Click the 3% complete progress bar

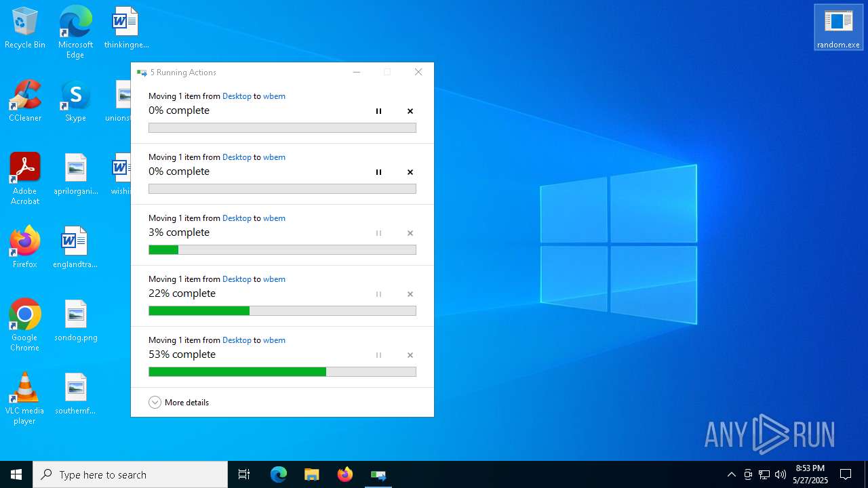click(282, 249)
